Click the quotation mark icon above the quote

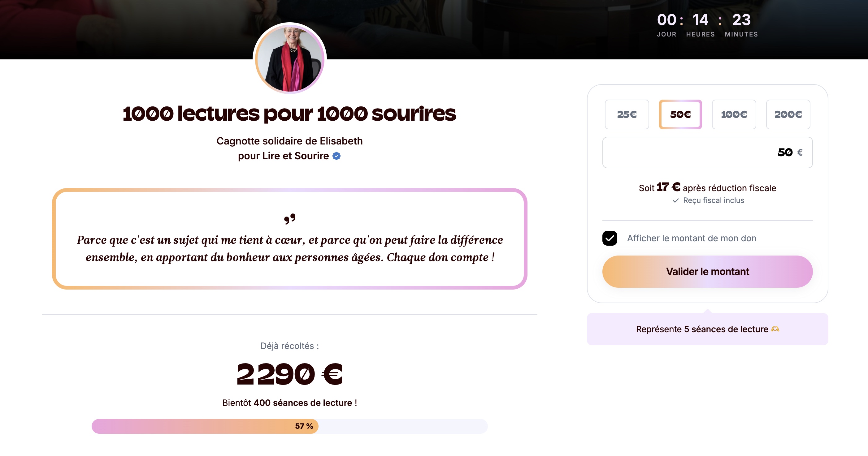pos(289,219)
